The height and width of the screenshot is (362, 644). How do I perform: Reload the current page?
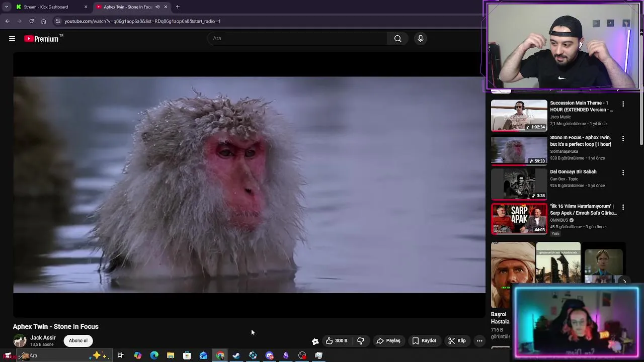(x=31, y=21)
